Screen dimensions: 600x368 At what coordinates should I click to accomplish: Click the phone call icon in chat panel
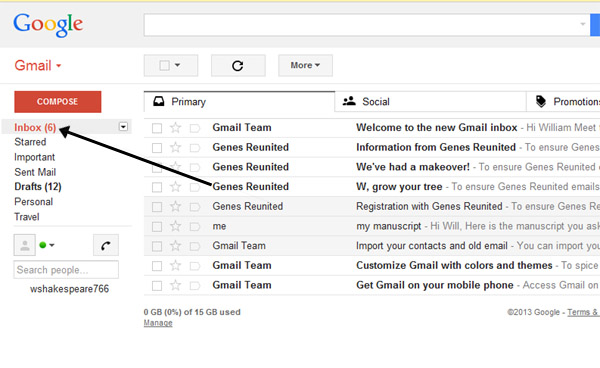[106, 245]
